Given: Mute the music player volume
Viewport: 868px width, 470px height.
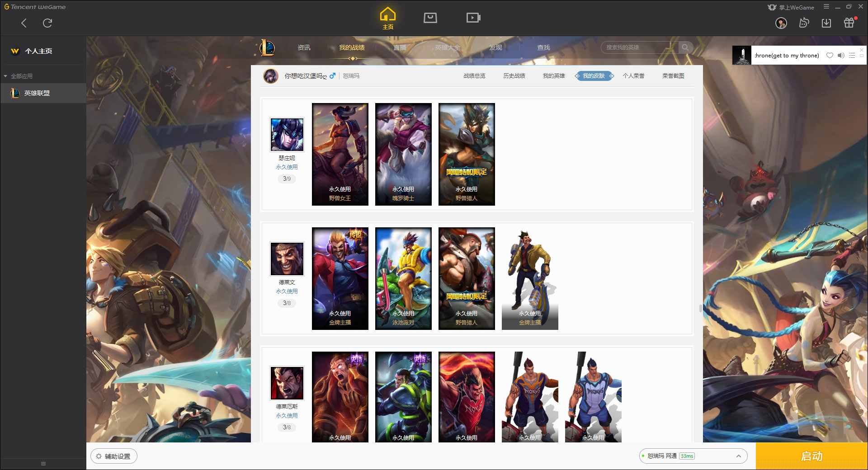Looking at the screenshot, I should point(841,56).
